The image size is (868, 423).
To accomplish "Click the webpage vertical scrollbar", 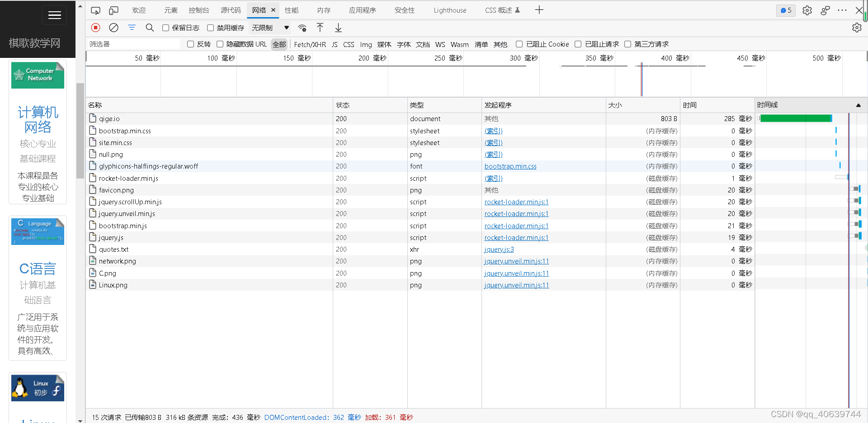I will [80, 131].
